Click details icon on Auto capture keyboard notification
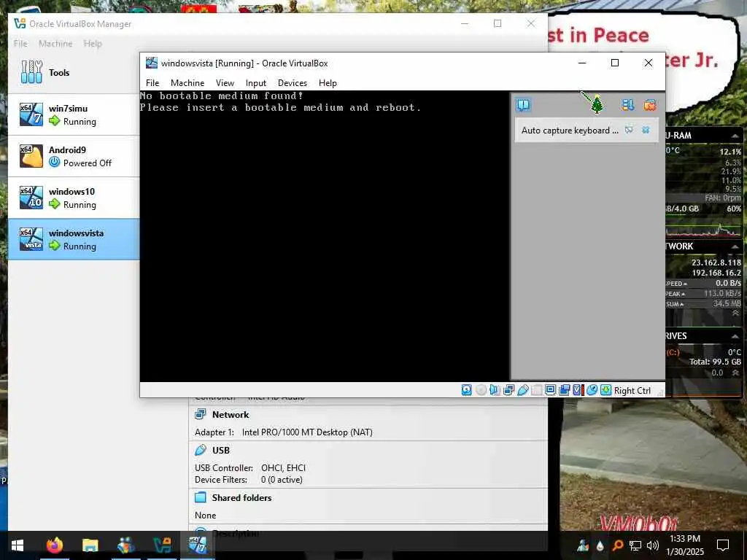Screen dimensions: 747x560 point(629,130)
